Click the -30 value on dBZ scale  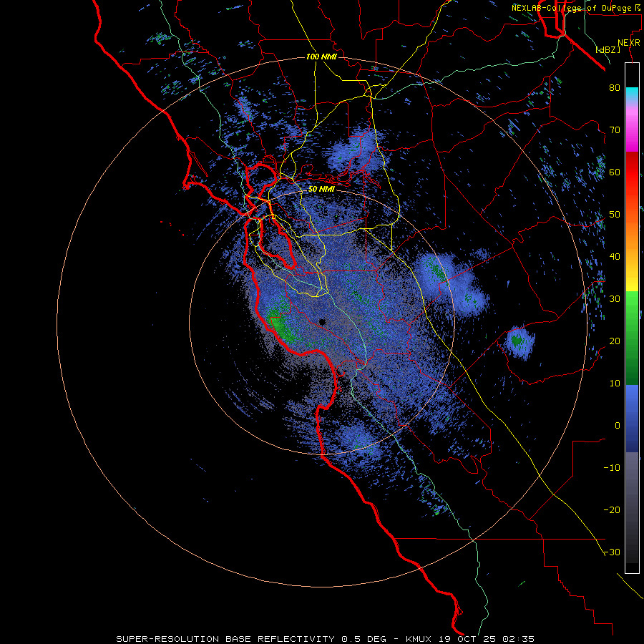(612, 552)
